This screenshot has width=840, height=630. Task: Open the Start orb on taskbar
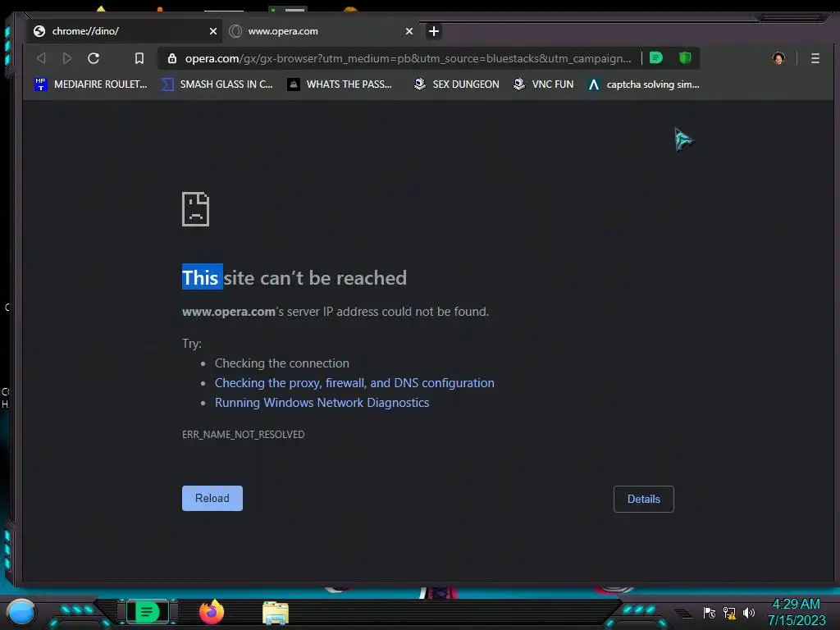point(21,612)
